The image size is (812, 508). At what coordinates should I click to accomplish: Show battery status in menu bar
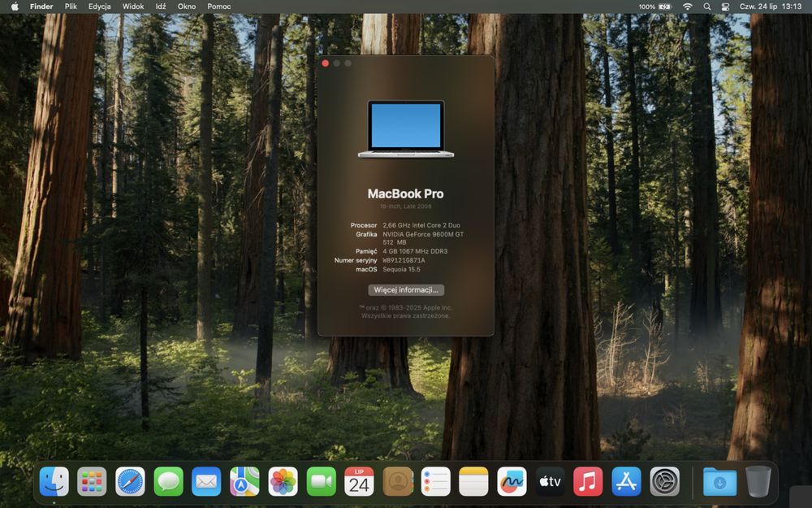(x=655, y=7)
